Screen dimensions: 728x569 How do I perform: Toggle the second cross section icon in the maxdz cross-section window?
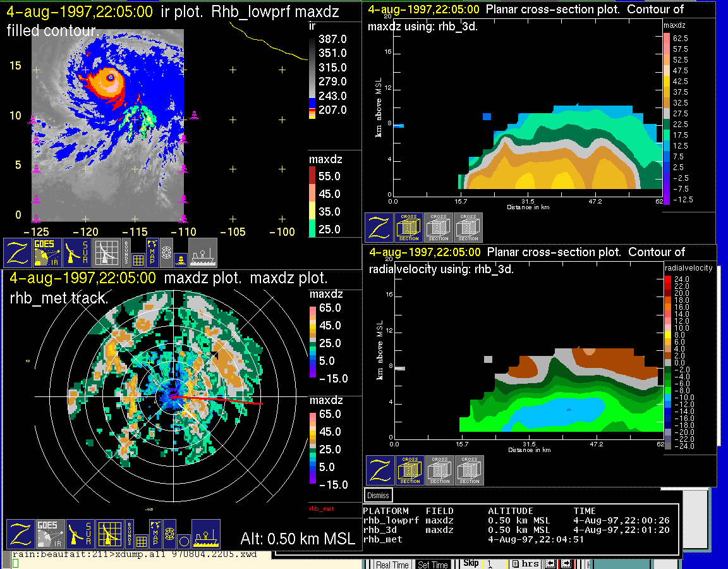click(439, 228)
